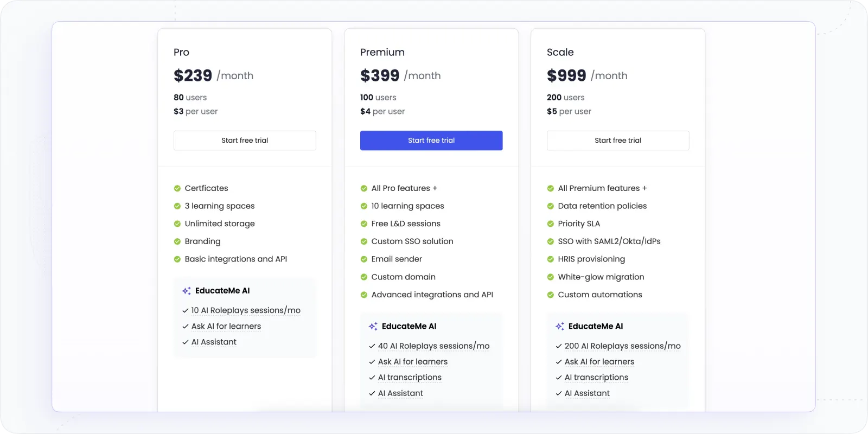Click the green checkmark beside Certificates
This screenshot has width=868, height=434.
(x=176, y=188)
